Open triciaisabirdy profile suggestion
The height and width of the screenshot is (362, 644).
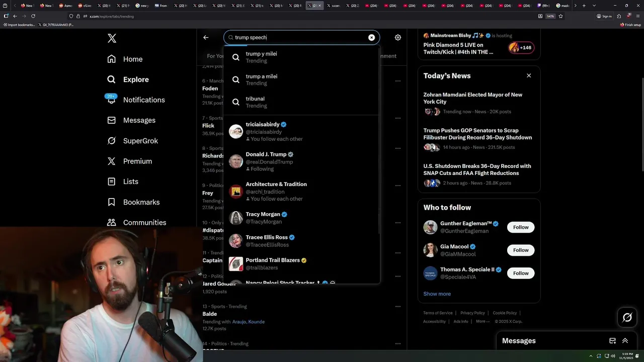click(x=302, y=131)
